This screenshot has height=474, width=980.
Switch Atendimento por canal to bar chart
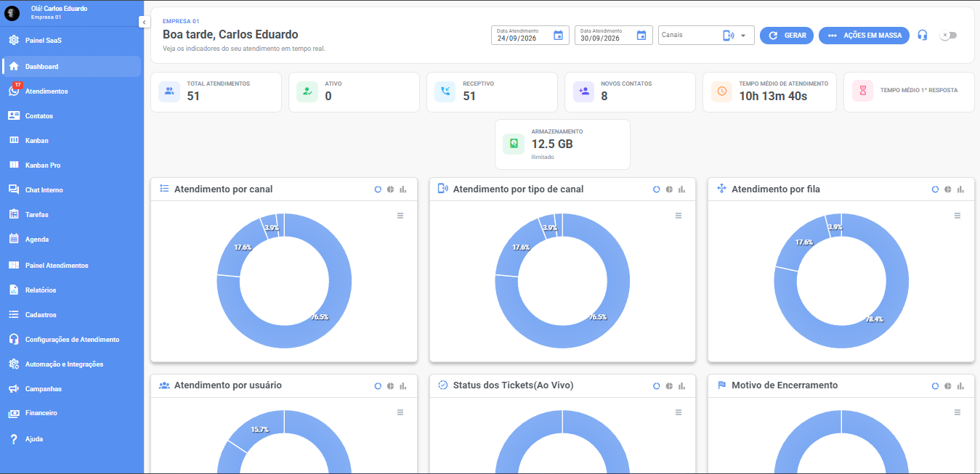coord(402,189)
